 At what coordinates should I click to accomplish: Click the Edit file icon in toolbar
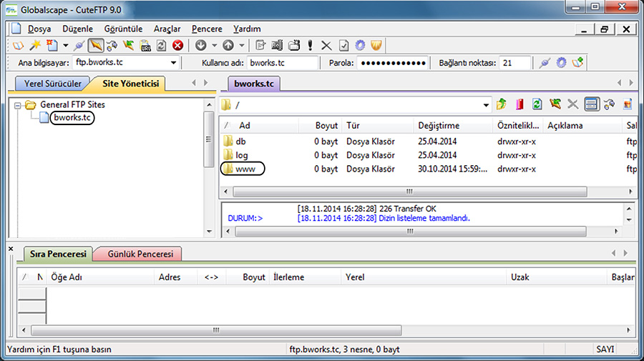coord(260,46)
